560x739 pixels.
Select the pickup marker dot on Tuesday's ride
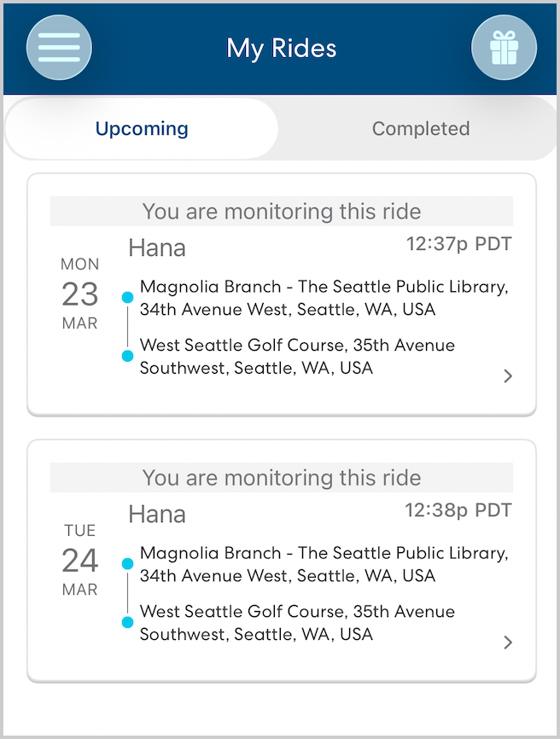pos(127,563)
